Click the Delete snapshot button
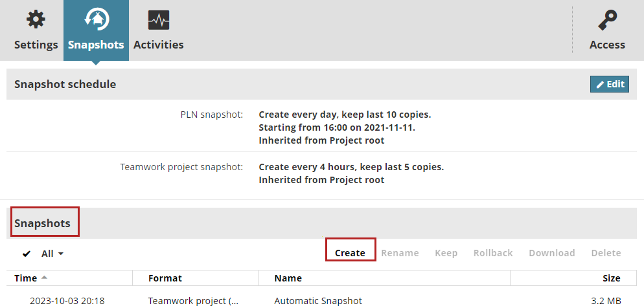The width and height of the screenshot is (644, 308). coord(606,253)
